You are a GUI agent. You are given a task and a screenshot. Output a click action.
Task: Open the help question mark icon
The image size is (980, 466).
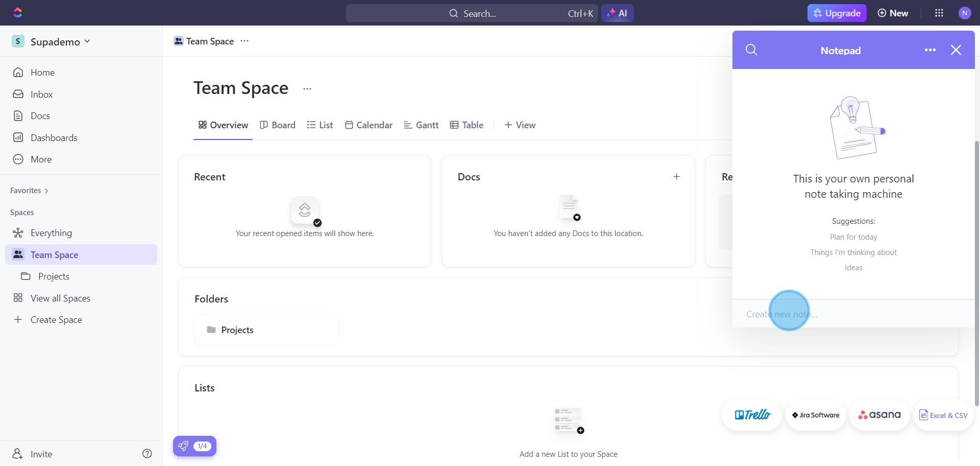click(x=147, y=454)
